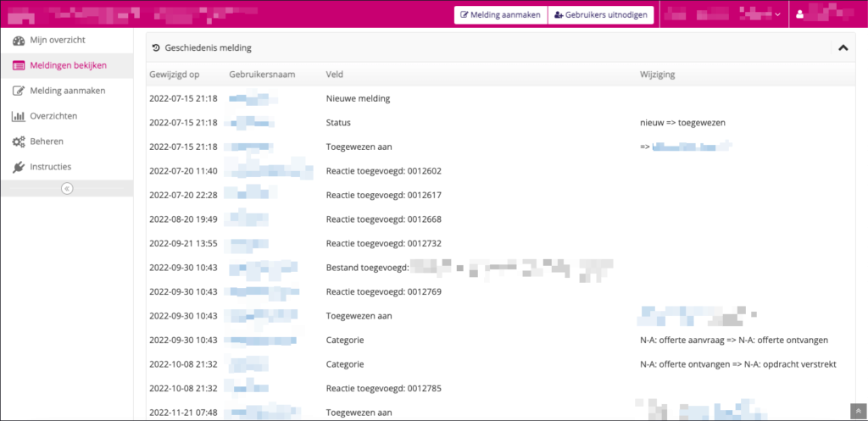Screen dimensions: 868x421
Task: Click the user profile icon in top bar
Action: click(801, 14)
